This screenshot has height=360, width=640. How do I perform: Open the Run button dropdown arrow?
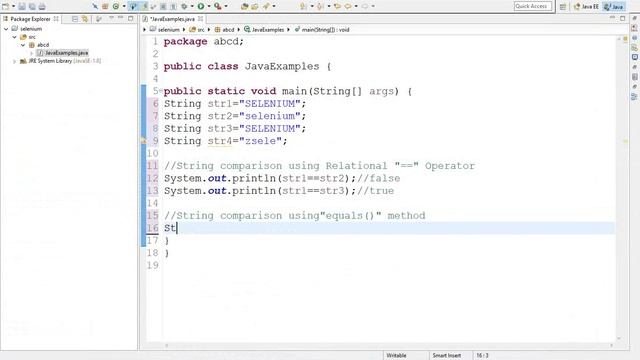209,7
